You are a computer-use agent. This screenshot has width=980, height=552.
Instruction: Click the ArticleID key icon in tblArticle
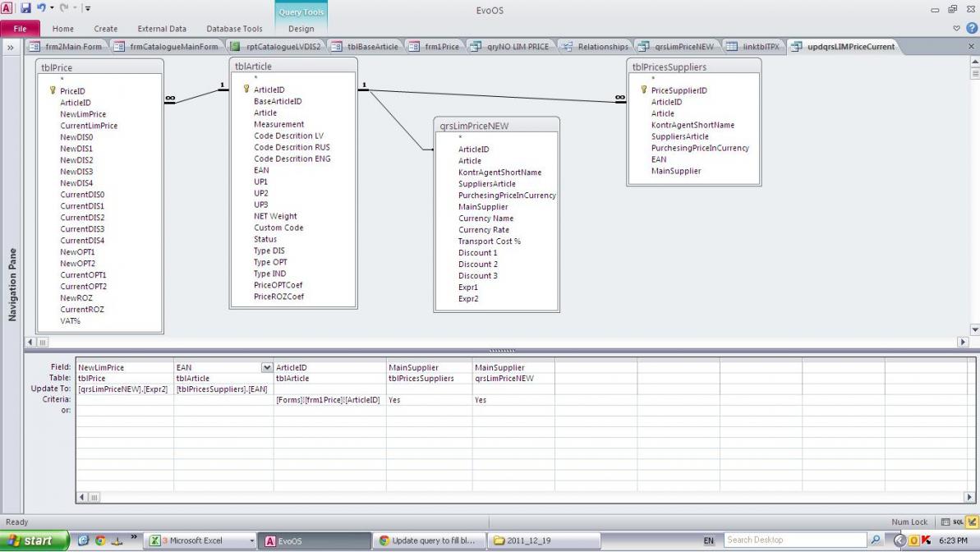[246, 90]
